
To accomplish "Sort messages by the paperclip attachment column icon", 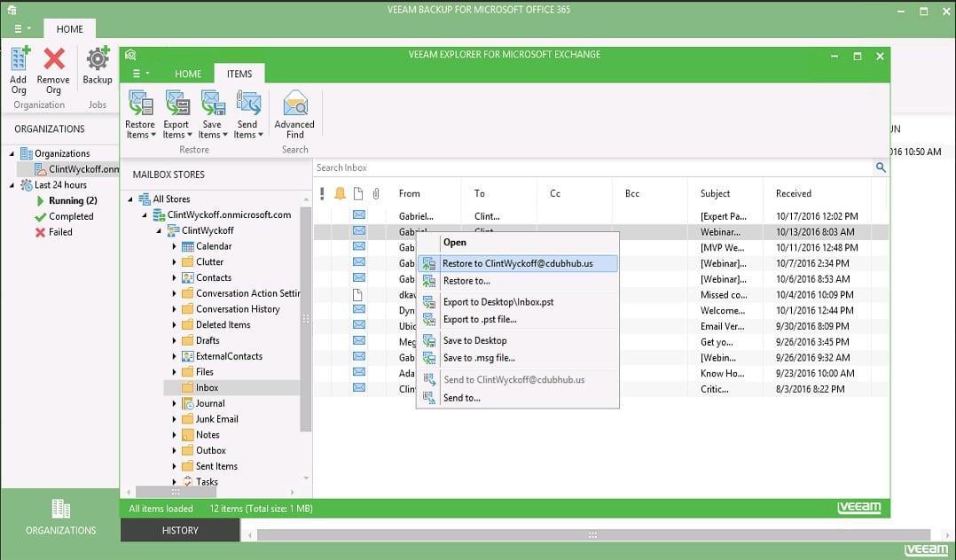I will [x=376, y=193].
